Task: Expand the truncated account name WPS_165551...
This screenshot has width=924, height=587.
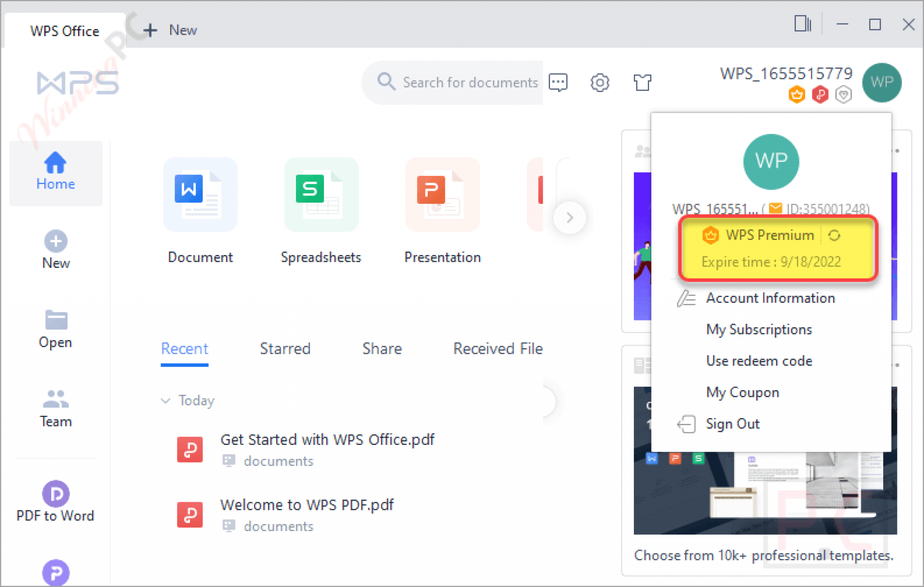Action: (x=713, y=209)
